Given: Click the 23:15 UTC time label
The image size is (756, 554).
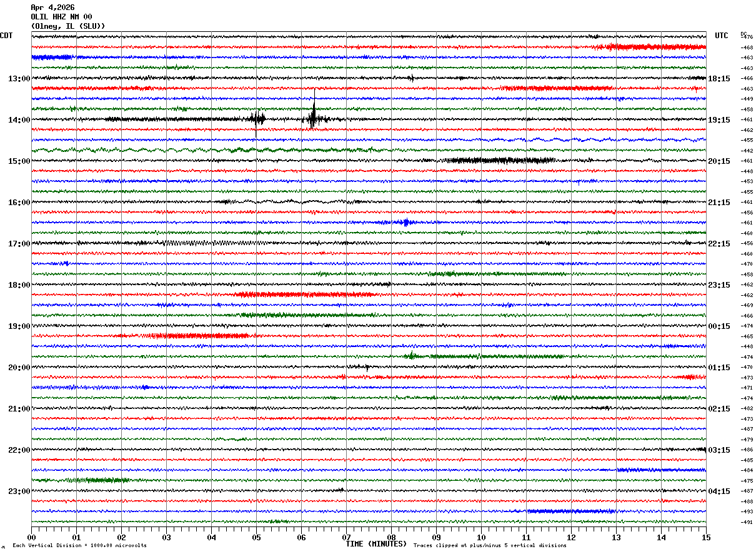Looking at the screenshot, I should (x=719, y=285).
